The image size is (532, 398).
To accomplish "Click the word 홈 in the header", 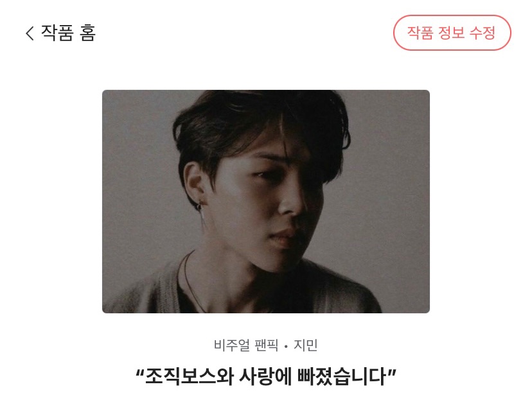I will click(x=88, y=33).
